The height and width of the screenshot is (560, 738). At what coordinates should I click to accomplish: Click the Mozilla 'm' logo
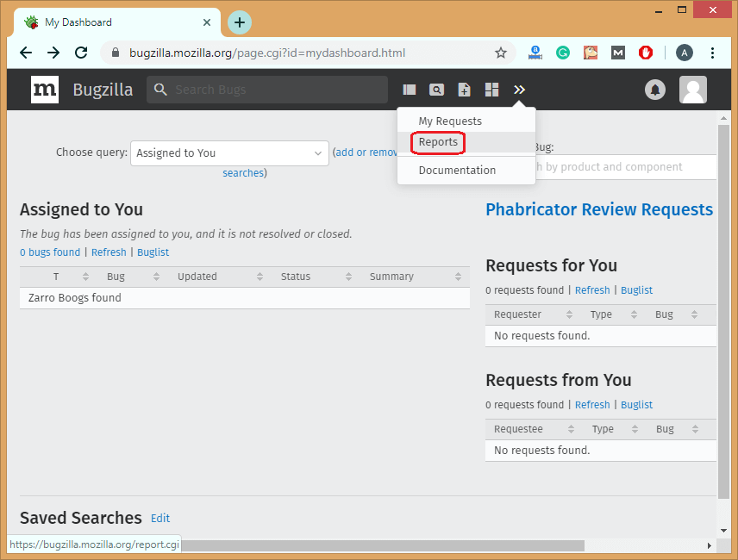[45, 90]
